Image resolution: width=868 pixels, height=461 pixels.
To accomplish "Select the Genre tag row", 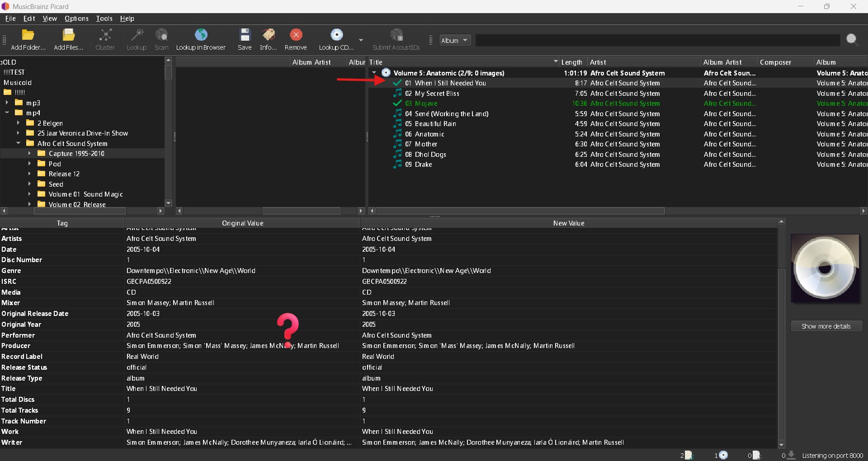I will tap(389, 270).
